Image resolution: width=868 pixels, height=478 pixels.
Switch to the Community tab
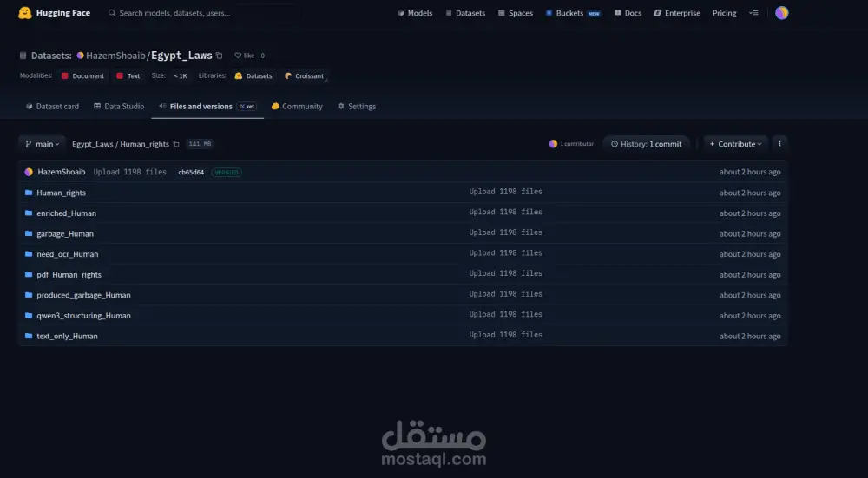[x=297, y=106]
